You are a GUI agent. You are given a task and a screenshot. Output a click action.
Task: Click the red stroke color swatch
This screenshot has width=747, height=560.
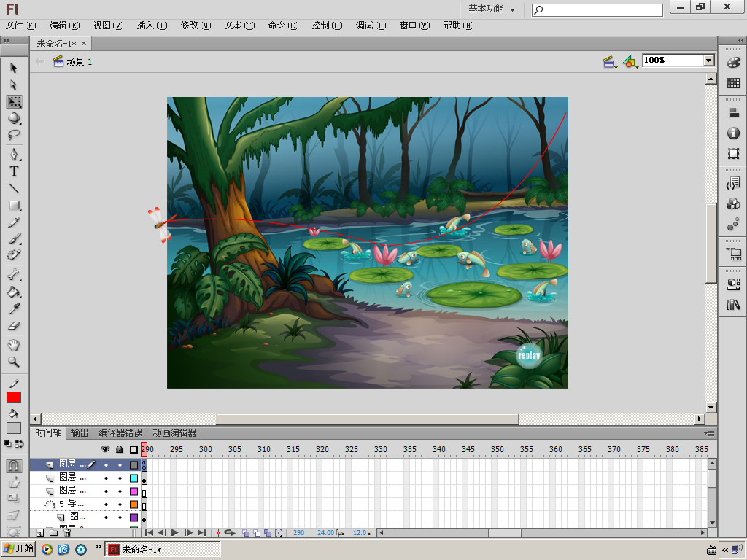14,397
